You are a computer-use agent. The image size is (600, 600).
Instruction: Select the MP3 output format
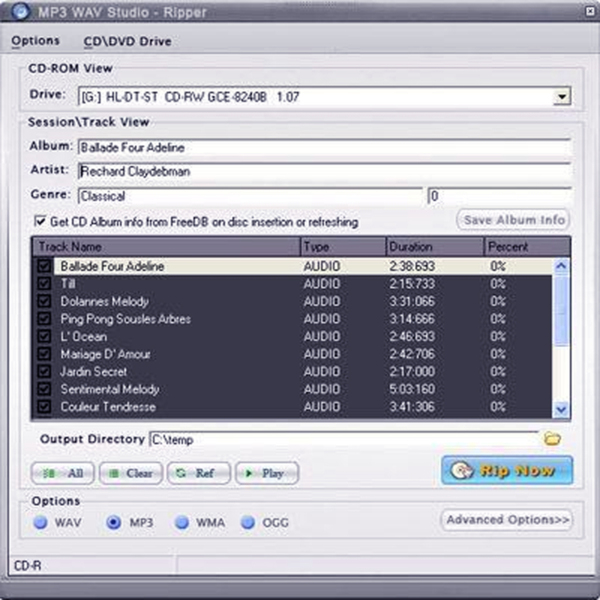pos(113,522)
